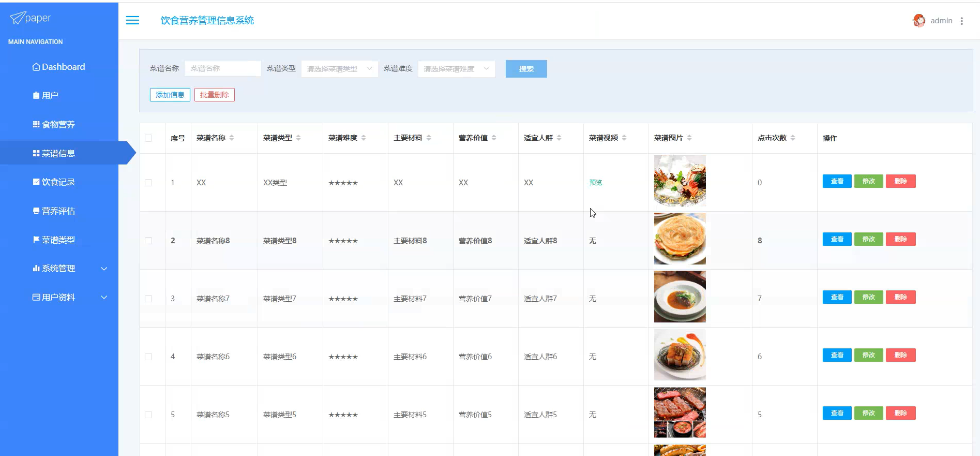This screenshot has width=980, height=456.
Task: Sort by 菜谱图片 column arrows
Action: coord(689,138)
